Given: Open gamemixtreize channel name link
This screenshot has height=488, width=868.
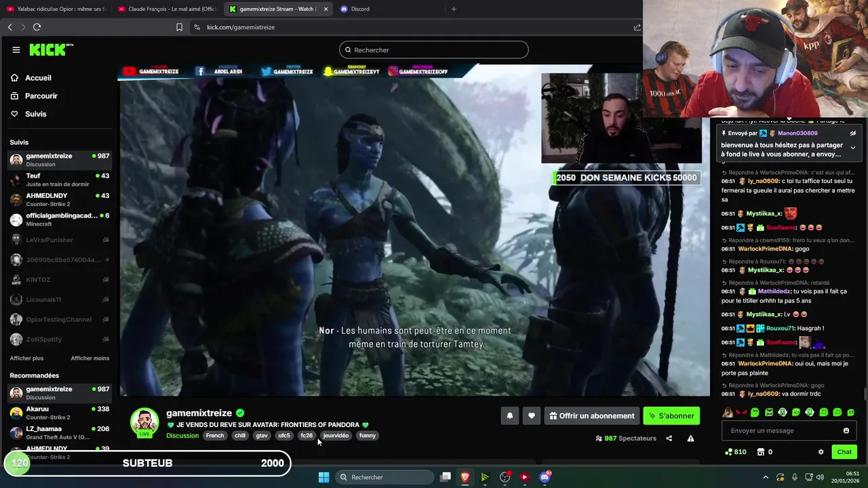Looking at the screenshot, I should (199, 413).
